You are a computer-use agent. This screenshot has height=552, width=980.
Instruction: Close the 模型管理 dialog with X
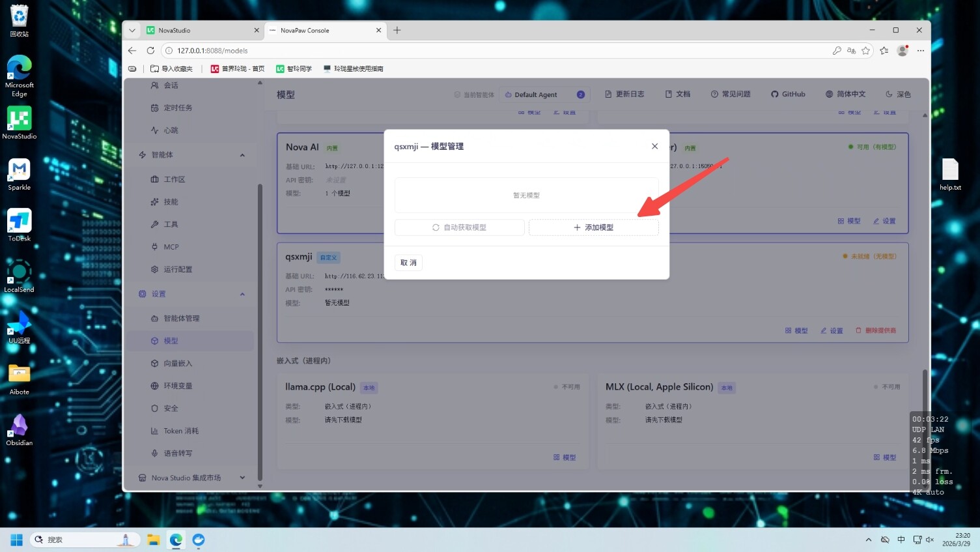(654, 146)
